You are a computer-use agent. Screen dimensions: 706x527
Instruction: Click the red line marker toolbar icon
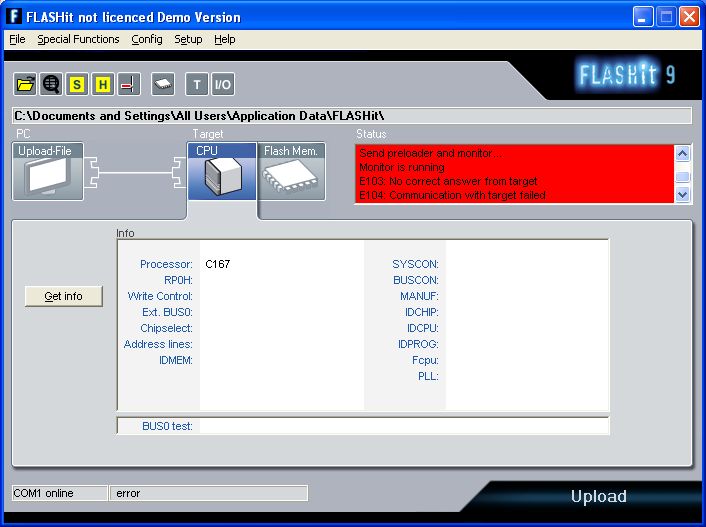click(129, 84)
